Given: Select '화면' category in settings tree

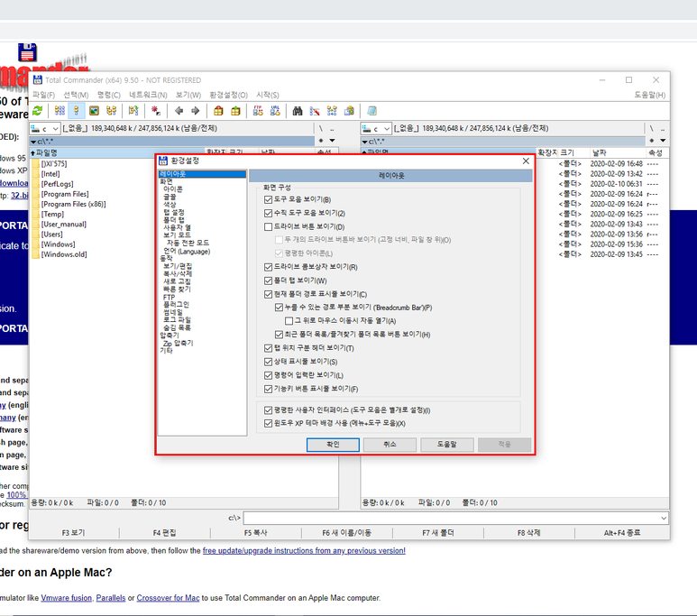Looking at the screenshot, I should (x=166, y=181).
